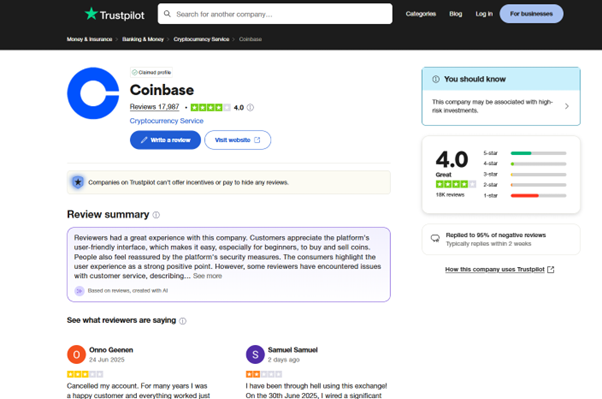
Task: Open info icon beside See what reviewers are saying
Action: pyautogui.click(x=183, y=321)
